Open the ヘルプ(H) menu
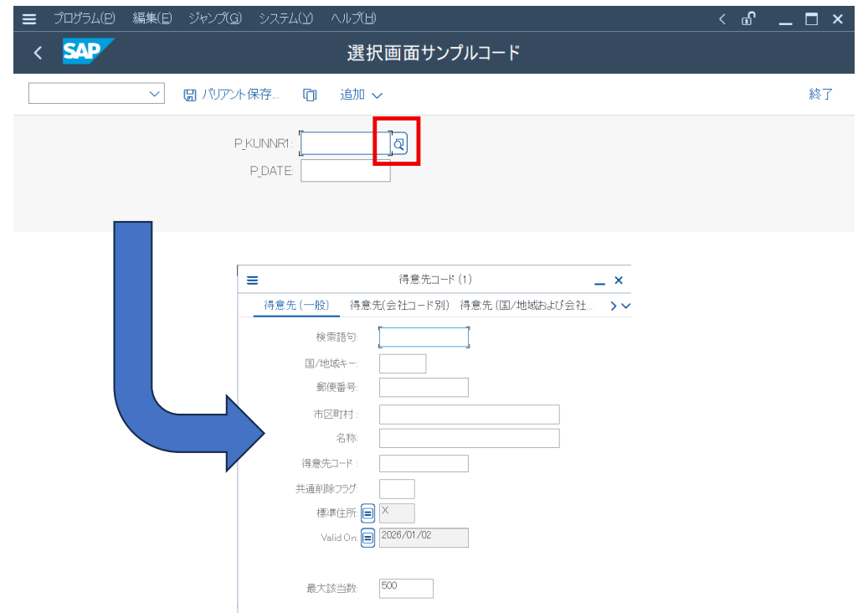The width and height of the screenshot is (868, 613). pyautogui.click(x=353, y=18)
